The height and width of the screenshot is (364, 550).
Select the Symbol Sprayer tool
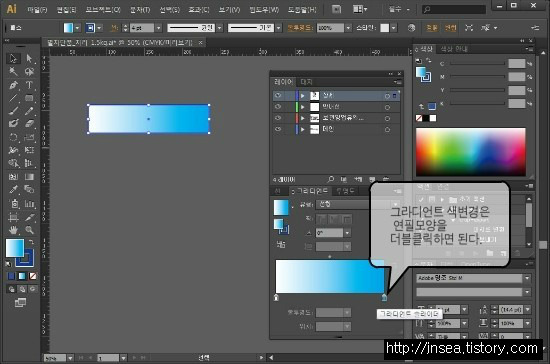click(13, 203)
